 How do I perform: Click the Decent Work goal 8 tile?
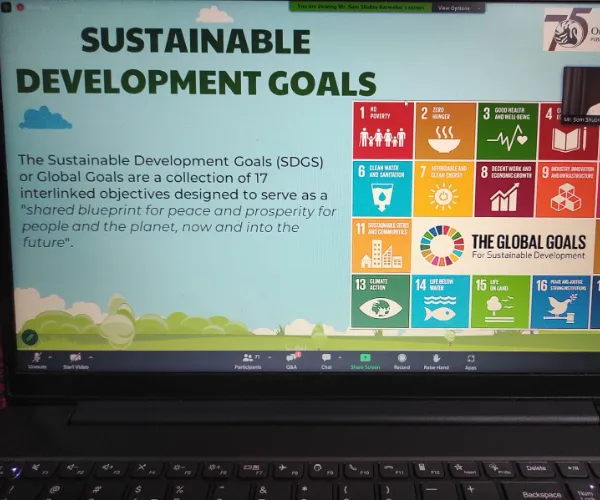pyautogui.click(x=504, y=190)
